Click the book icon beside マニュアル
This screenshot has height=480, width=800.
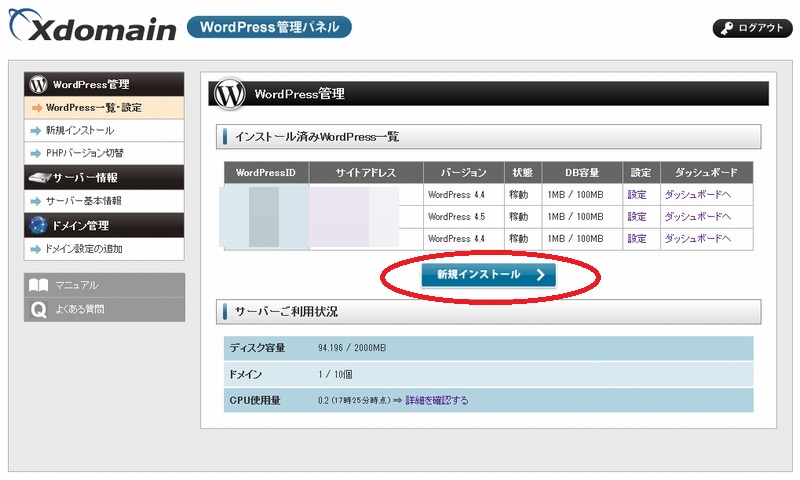pos(39,285)
